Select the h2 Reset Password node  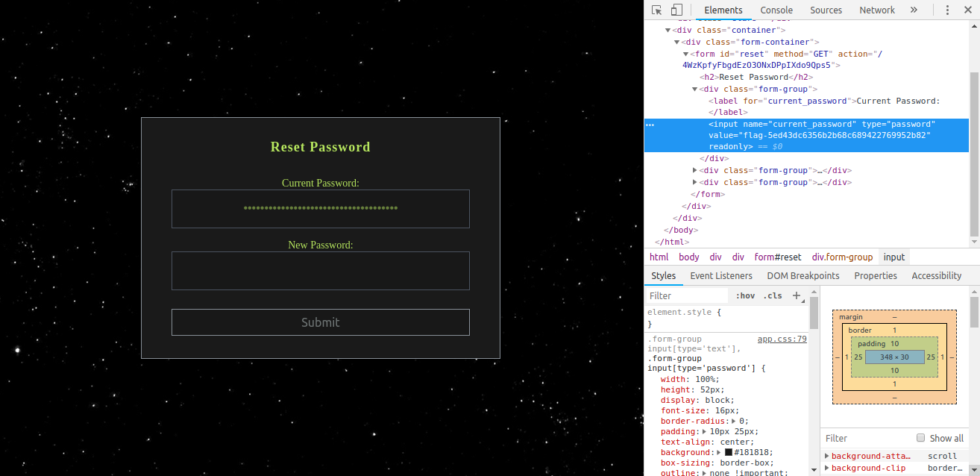[756, 77]
